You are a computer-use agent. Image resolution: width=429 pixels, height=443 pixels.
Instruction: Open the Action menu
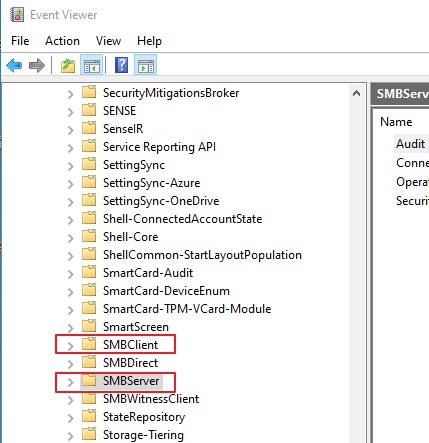point(62,41)
